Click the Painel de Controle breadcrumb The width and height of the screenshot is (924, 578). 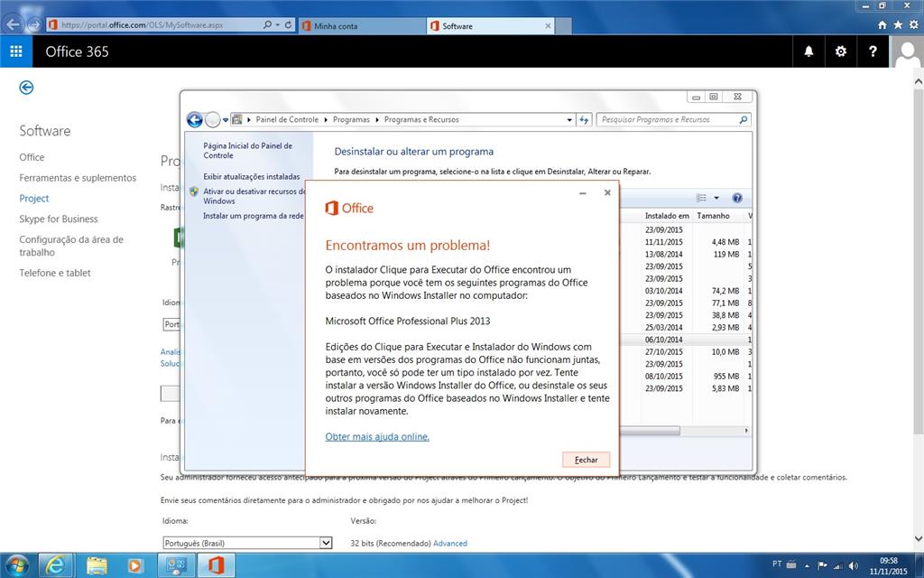coord(287,120)
